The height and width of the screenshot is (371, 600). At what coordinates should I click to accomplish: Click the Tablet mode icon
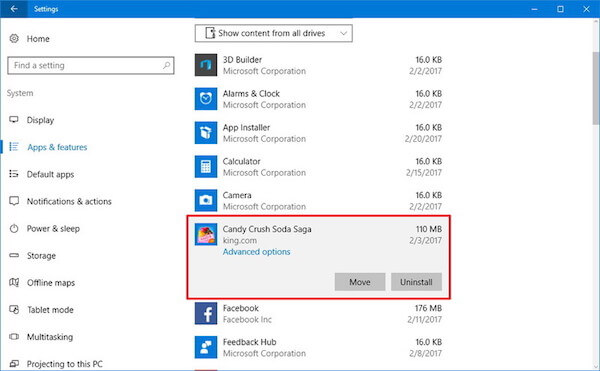14,310
